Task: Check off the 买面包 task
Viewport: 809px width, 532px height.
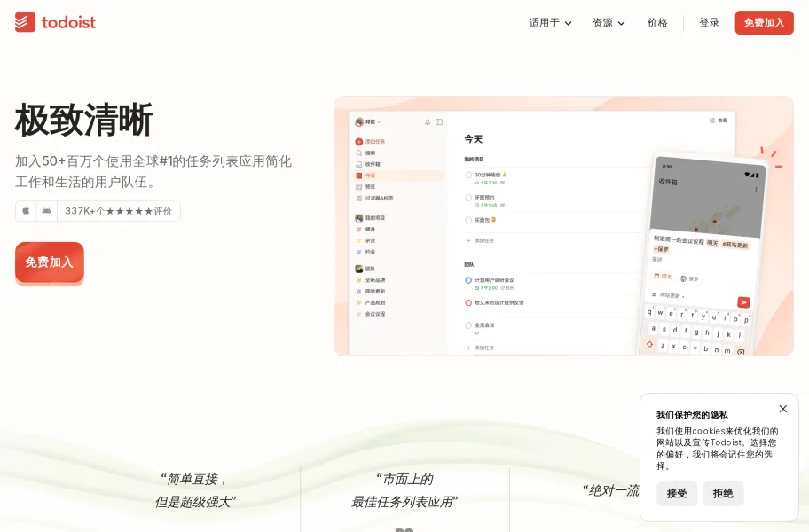Action: tap(468, 220)
